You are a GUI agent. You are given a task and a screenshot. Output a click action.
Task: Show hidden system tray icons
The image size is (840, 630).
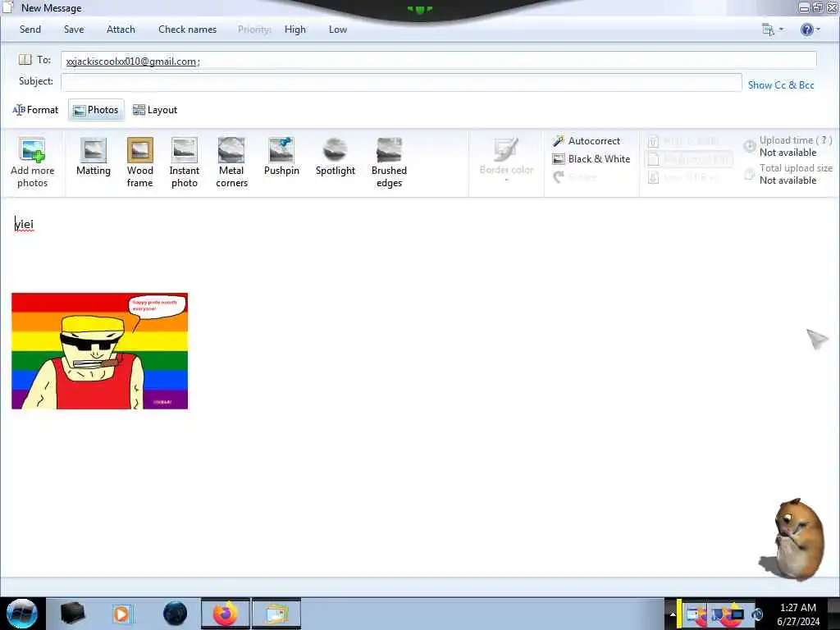tap(673, 614)
